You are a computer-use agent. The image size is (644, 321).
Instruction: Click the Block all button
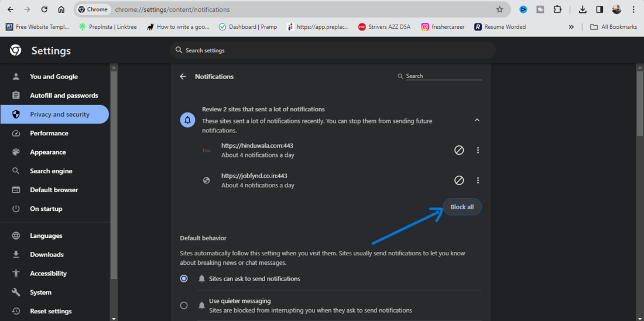(462, 207)
